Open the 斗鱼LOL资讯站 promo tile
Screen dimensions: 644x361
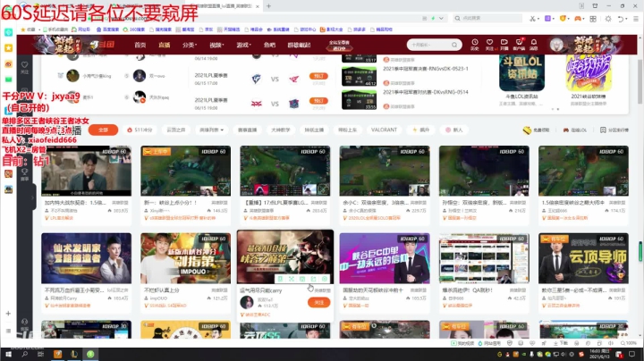[521, 74]
